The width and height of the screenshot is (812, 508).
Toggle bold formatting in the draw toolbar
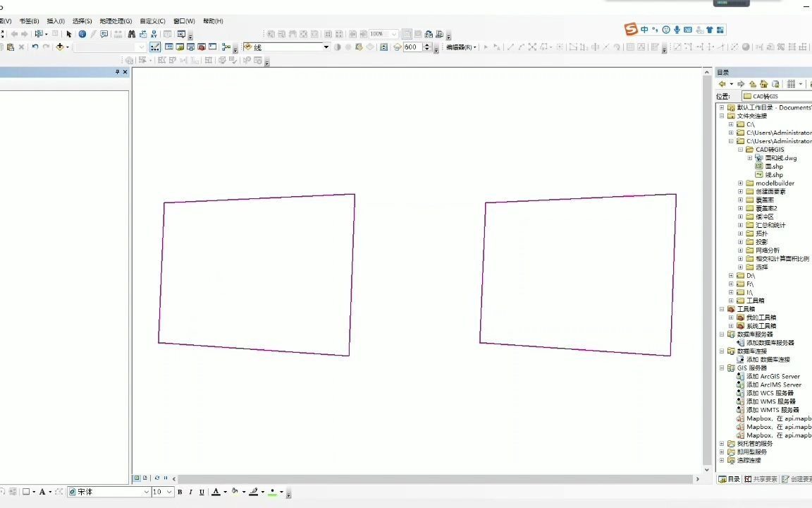pos(180,492)
